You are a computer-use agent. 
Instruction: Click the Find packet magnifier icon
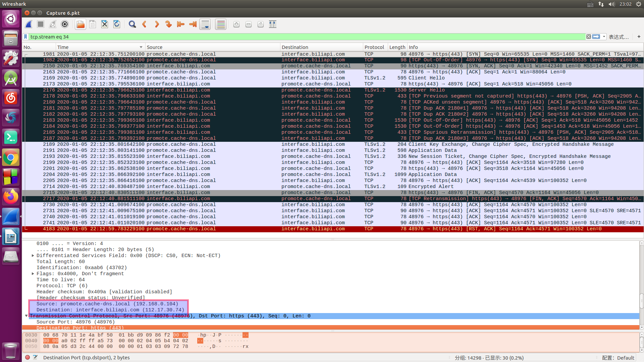[x=132, y=24]
